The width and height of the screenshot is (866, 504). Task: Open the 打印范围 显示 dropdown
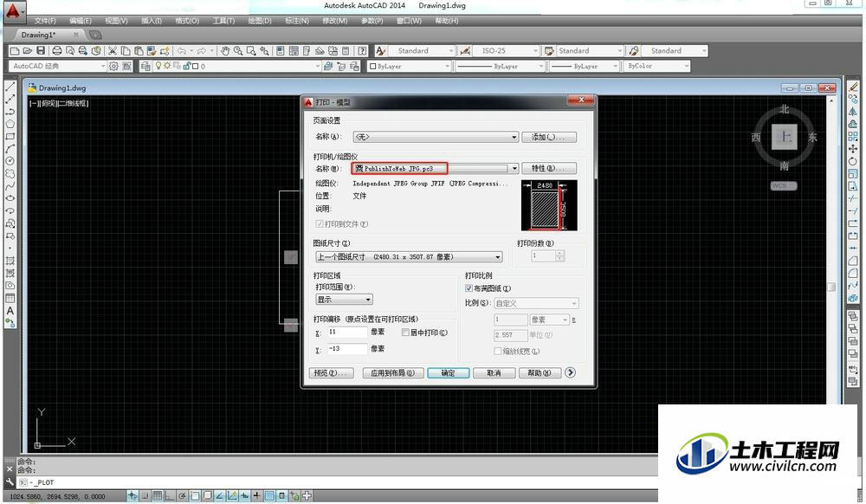pos(344,300)
